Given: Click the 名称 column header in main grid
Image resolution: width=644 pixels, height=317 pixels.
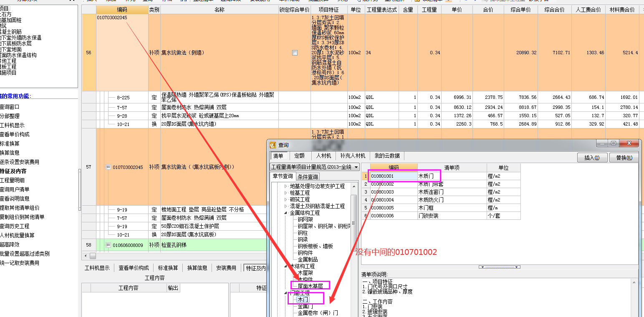Looking at the screenshot, I should [x=220, y=10].
